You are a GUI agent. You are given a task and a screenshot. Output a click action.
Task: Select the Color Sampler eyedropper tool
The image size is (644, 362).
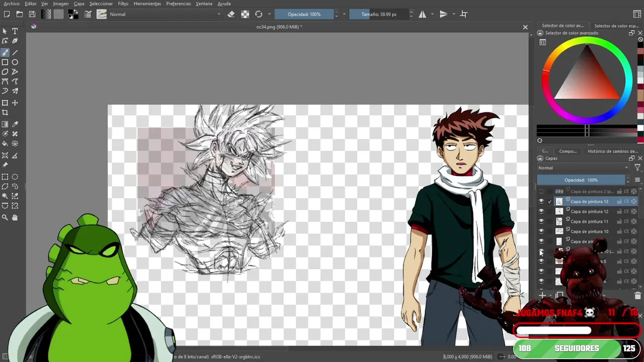point(15,124)
